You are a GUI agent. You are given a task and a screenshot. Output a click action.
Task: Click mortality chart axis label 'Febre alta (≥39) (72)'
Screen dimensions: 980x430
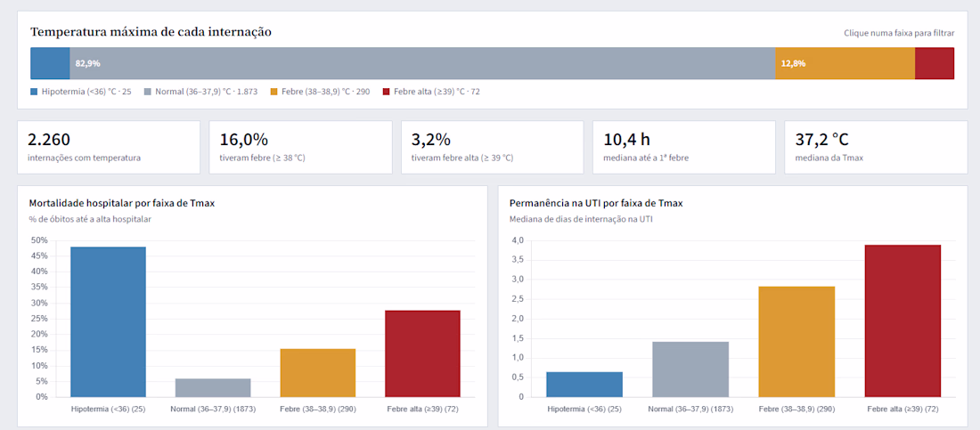422,410
